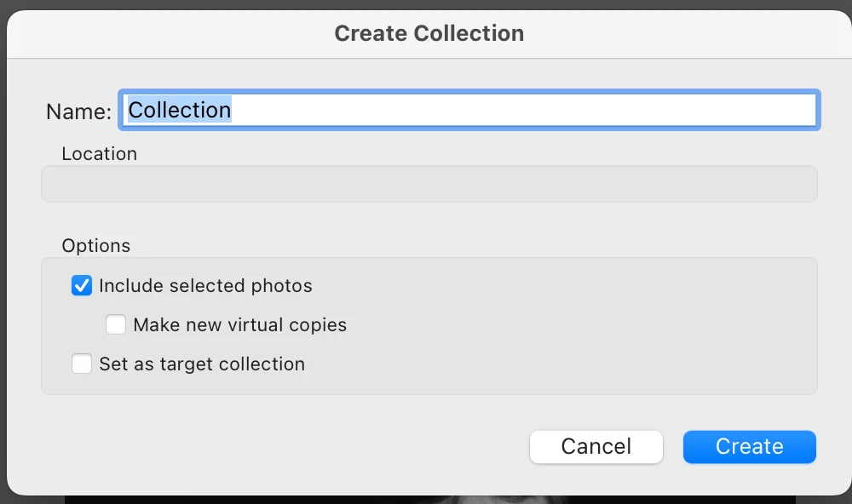Enable the Make new virtual copies checkbox

click(116, 325)
